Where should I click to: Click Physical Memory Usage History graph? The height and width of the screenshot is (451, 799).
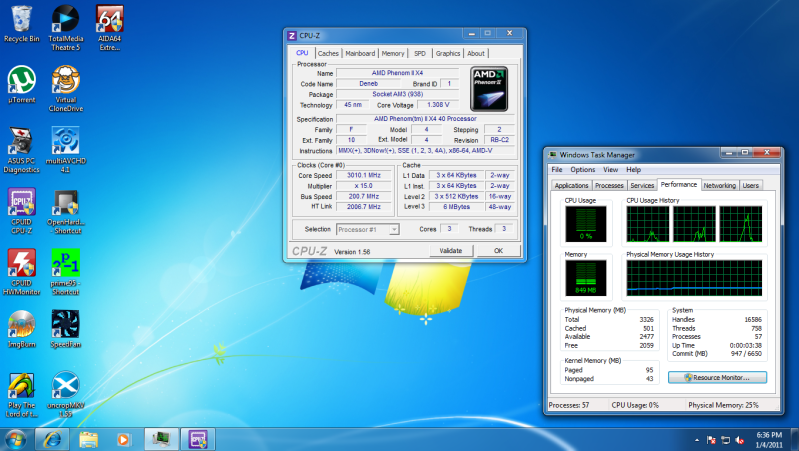point(694,278)
